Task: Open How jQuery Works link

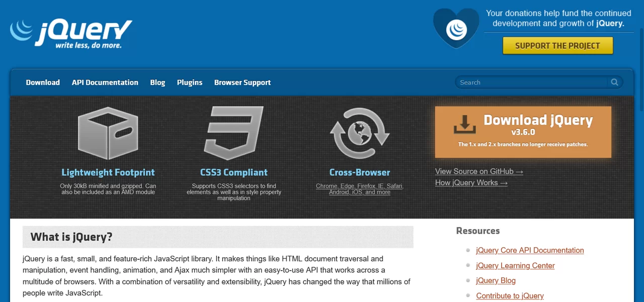Action: [471, 183]
